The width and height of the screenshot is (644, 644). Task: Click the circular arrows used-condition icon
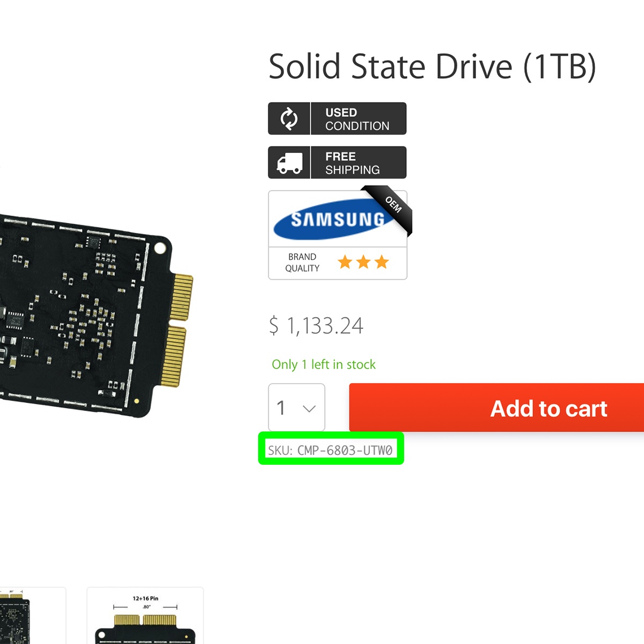tap(289, 119)
